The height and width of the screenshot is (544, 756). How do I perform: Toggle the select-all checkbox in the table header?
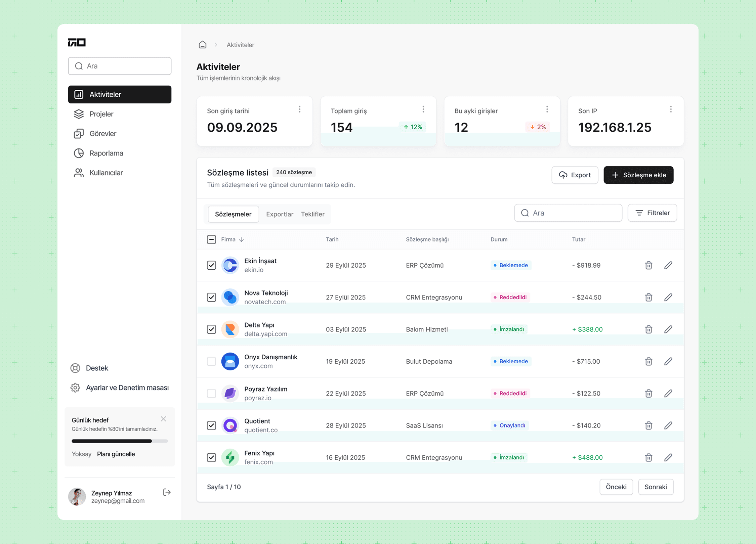pyautogui.click(x=211, y=239)
